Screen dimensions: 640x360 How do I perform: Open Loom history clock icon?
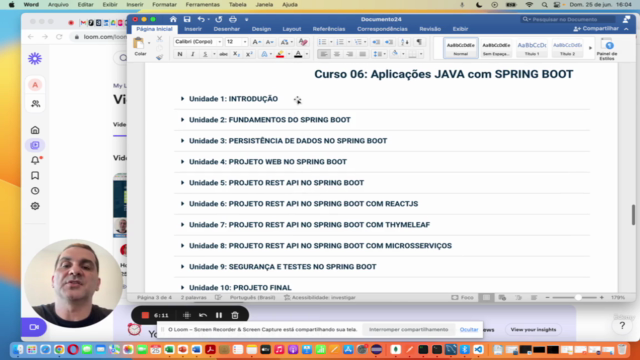click(35, 191)
